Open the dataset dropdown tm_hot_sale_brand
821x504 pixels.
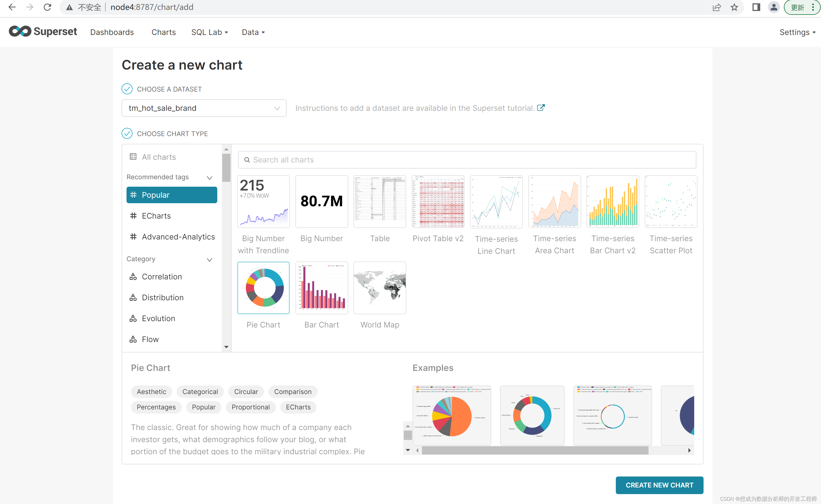pos(204,108)
